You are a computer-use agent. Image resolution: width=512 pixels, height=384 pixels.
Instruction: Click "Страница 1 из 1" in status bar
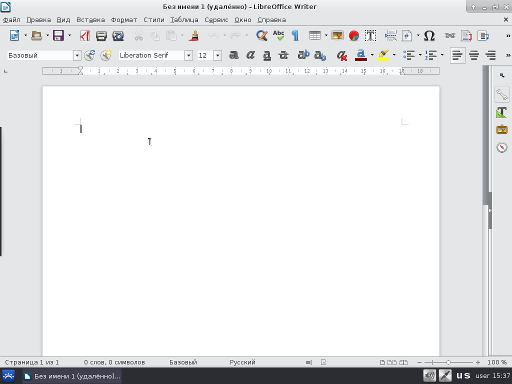tap(32, 362)
